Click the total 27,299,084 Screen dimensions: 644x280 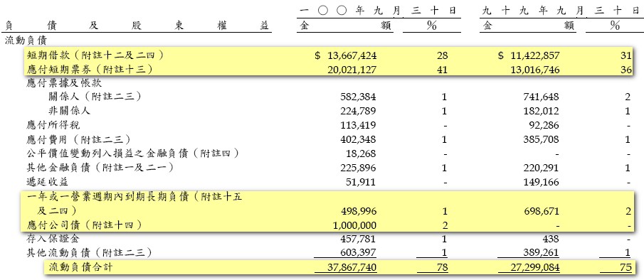pyautogui.click(x=534, y=268)
